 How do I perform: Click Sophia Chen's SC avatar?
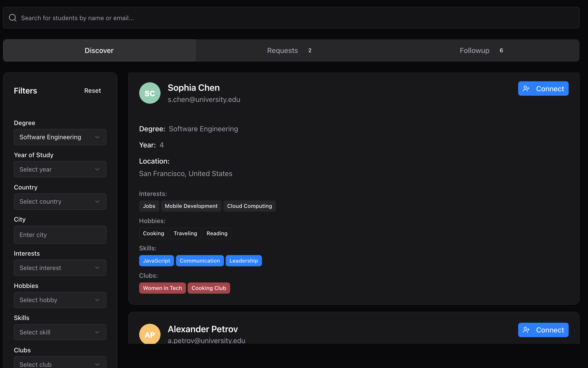[x=150, y=93]
